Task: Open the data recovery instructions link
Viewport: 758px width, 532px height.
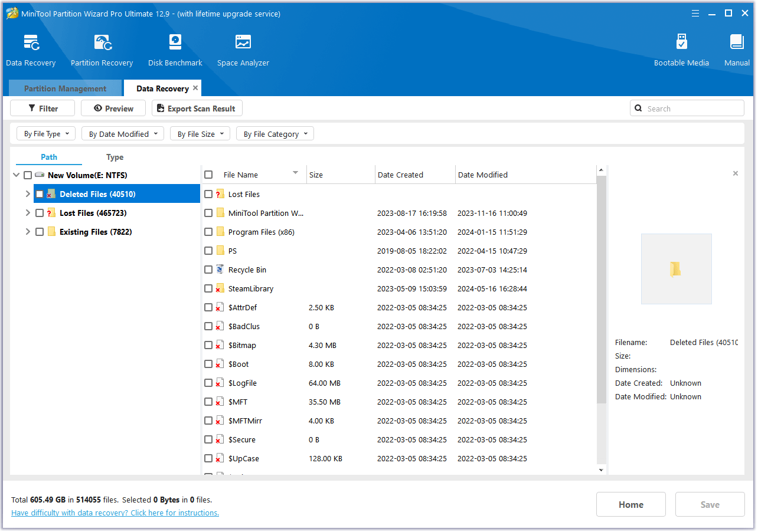Action: (x=115, y=513)
